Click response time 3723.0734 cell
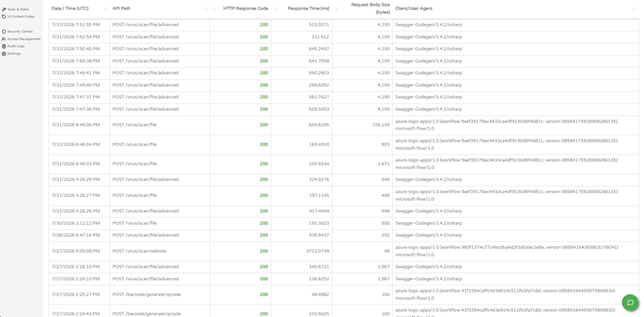The height and width of the screenshot is (317, 644). pos(317,251)
